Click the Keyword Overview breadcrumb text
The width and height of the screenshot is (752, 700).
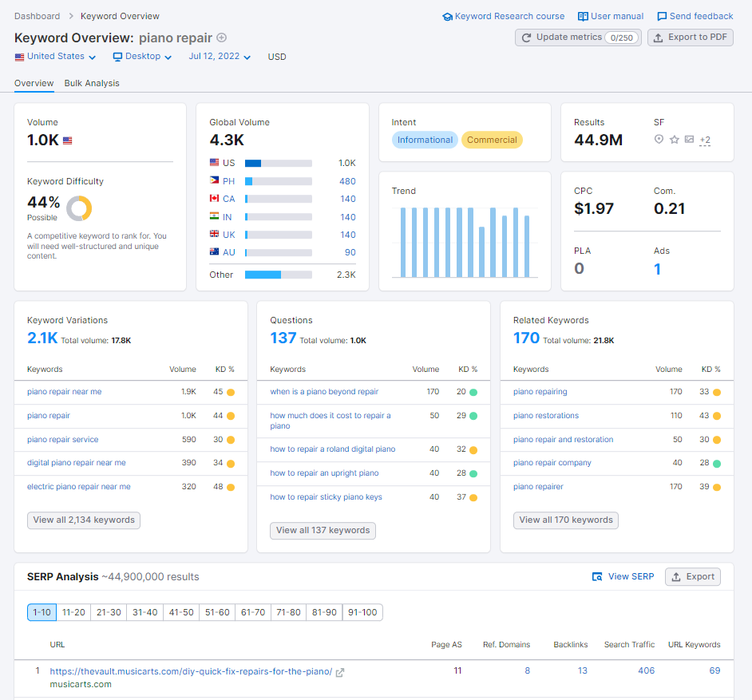coord(120,16)
